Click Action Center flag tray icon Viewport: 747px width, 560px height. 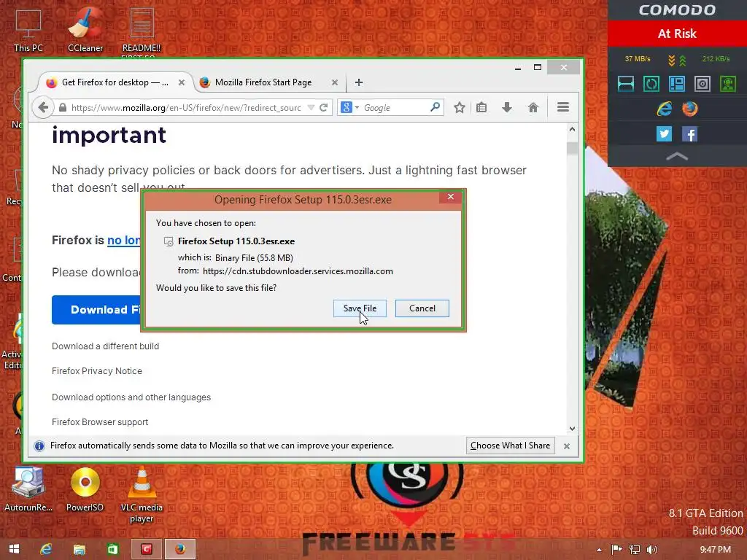pos(616,550)
